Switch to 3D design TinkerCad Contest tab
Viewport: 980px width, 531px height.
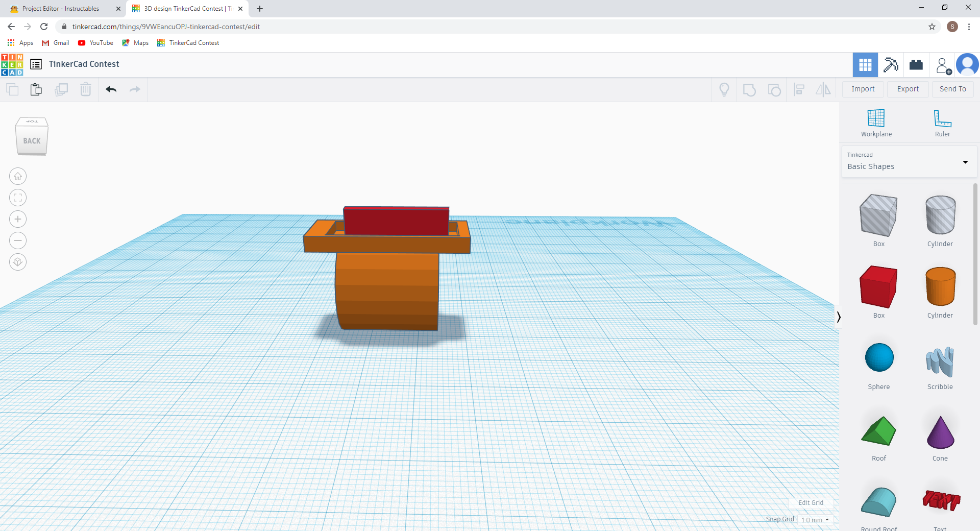[187, 9]
